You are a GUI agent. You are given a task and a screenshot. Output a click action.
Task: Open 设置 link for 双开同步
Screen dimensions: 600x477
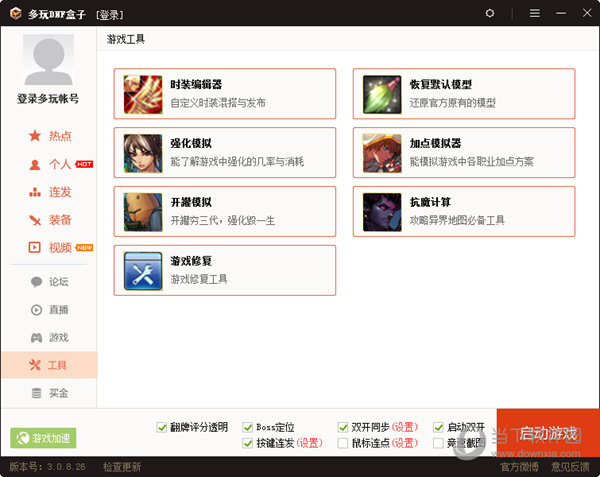click(x=405, y=427)
